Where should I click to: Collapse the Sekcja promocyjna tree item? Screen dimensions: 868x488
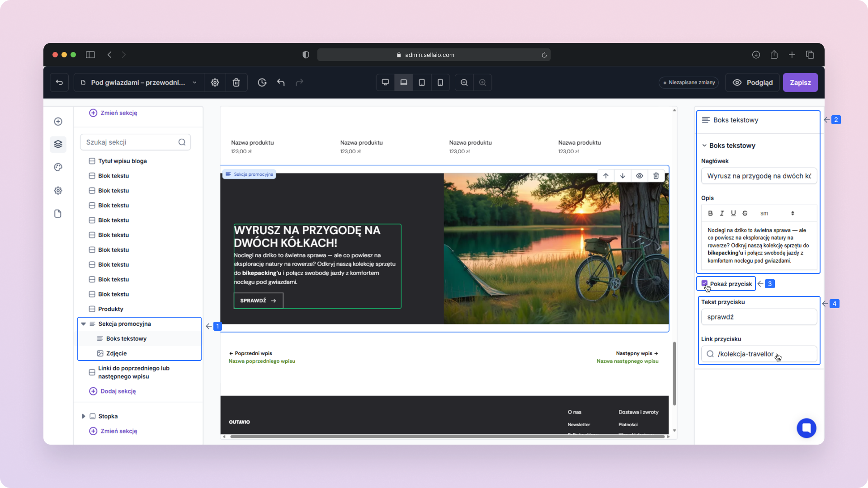83,324
